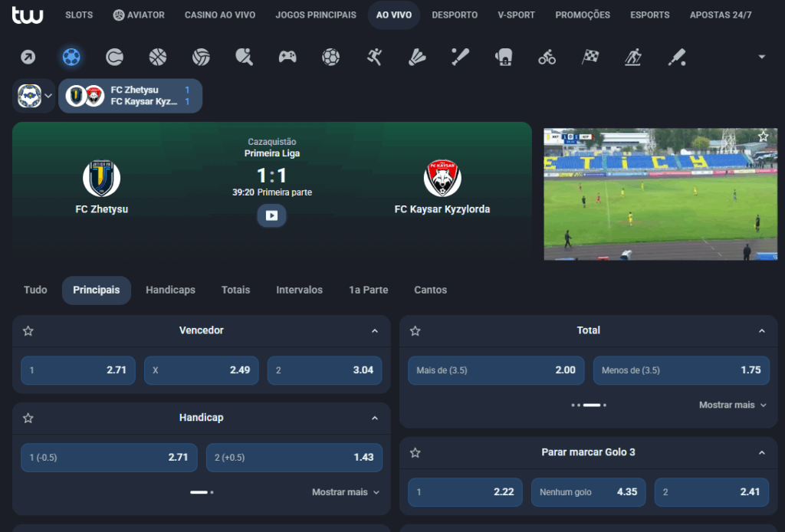
Task: Select the basketball sport icon
Action: click(x=158, y=57)
